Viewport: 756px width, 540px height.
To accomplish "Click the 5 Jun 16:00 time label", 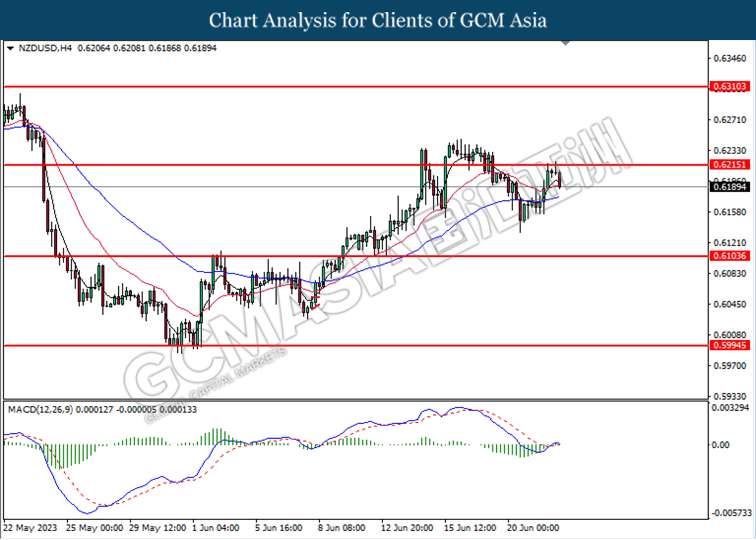I will point(279,528).
